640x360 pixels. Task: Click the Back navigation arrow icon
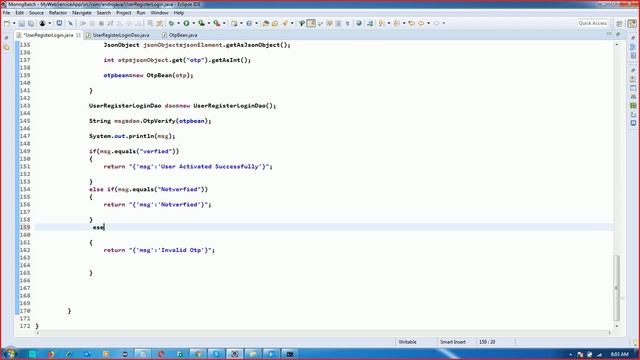421,23
